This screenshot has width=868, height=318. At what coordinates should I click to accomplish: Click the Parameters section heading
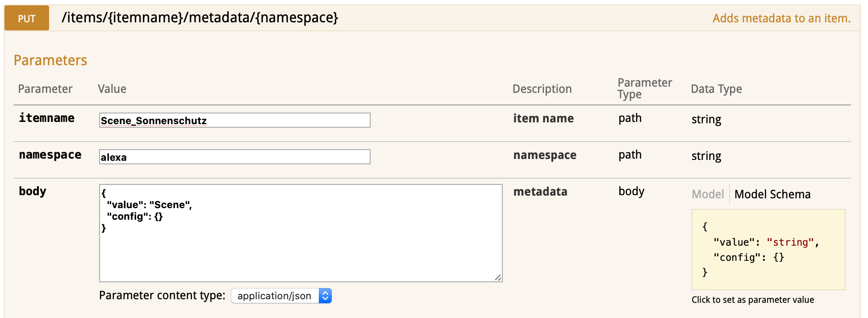point(50,60)
